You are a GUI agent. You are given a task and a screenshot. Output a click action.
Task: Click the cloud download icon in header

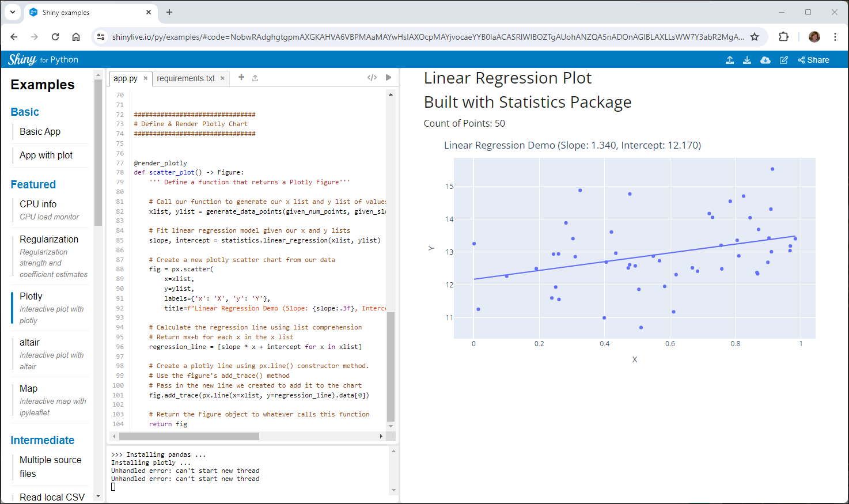(765, 60)
